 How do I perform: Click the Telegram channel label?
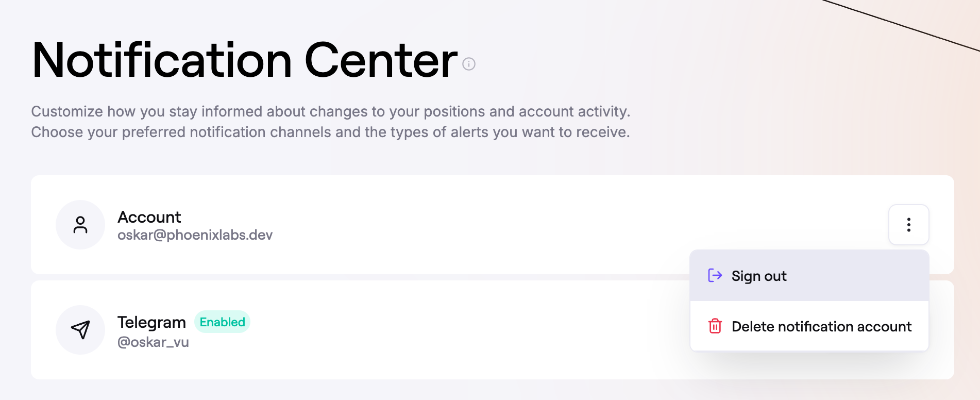click(151, 322)
